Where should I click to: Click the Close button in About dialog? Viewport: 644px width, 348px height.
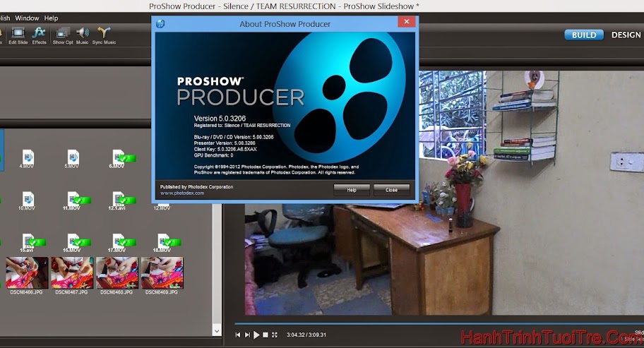391,190
